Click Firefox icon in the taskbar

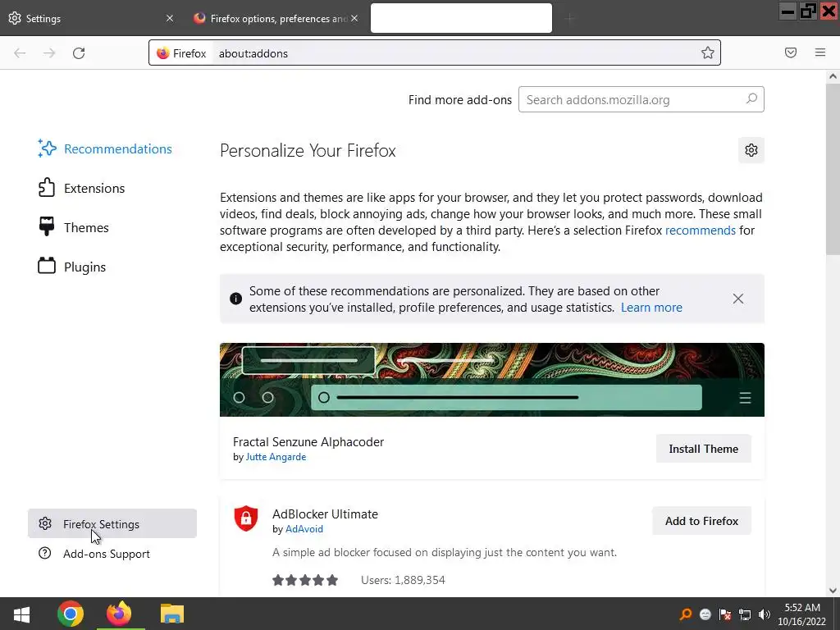pos(119,614)
